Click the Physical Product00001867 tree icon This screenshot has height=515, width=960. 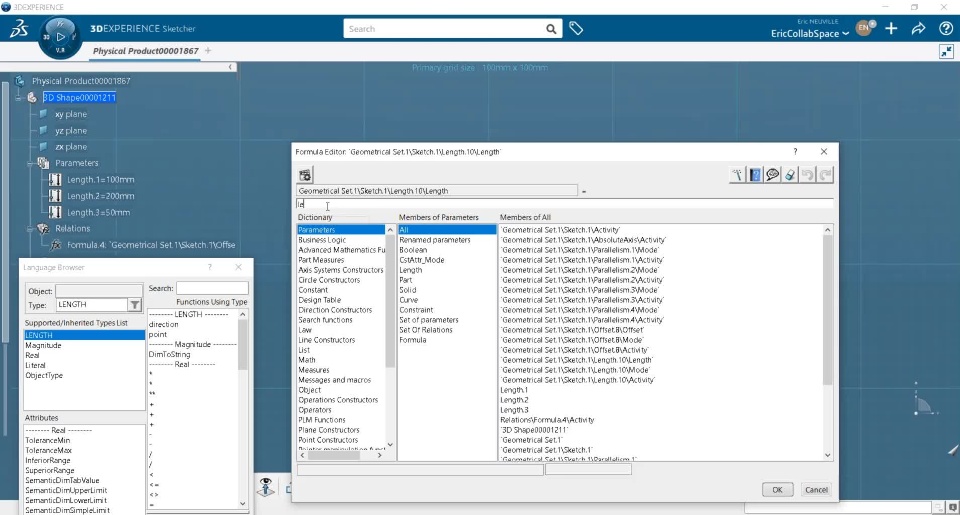pos(20,80)
